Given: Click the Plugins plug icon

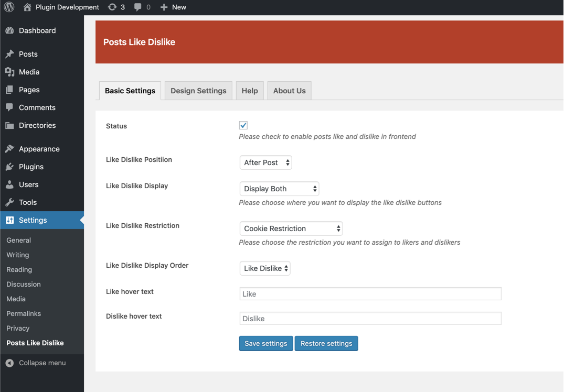Looking at the screenshot, I should click(x=9, y=167).
